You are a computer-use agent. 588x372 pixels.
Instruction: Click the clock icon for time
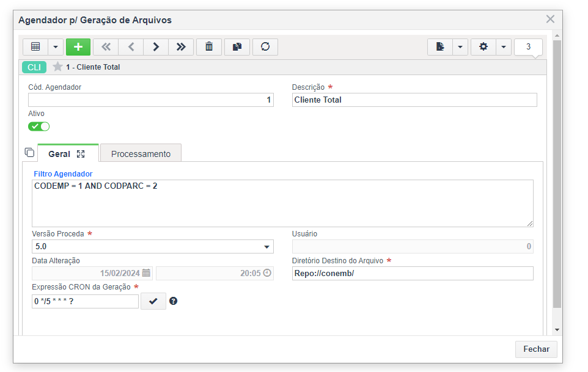(x=267, y=273)
